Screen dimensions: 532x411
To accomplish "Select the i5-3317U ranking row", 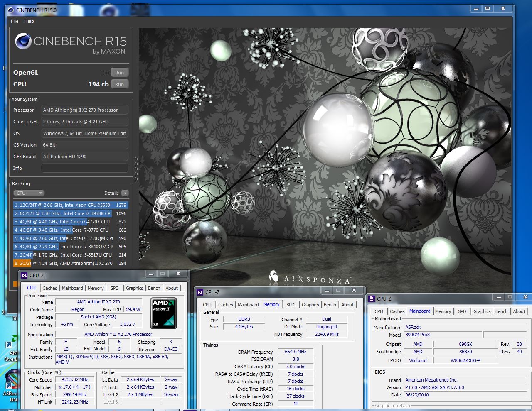I will (71, 255).
